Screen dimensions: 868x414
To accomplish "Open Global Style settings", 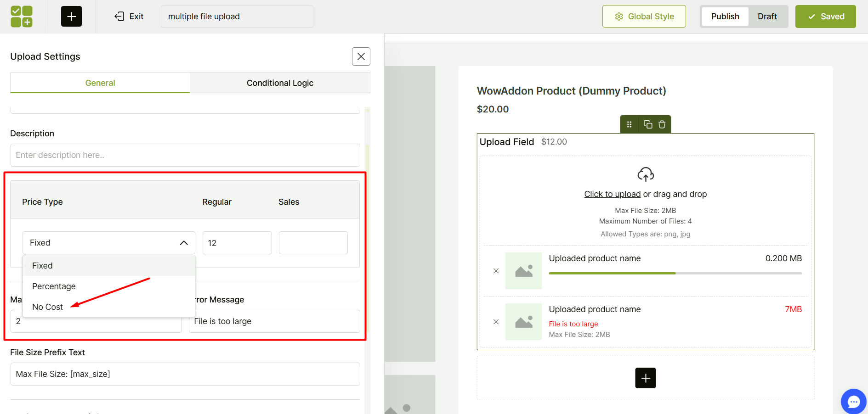I will [644, 17].
